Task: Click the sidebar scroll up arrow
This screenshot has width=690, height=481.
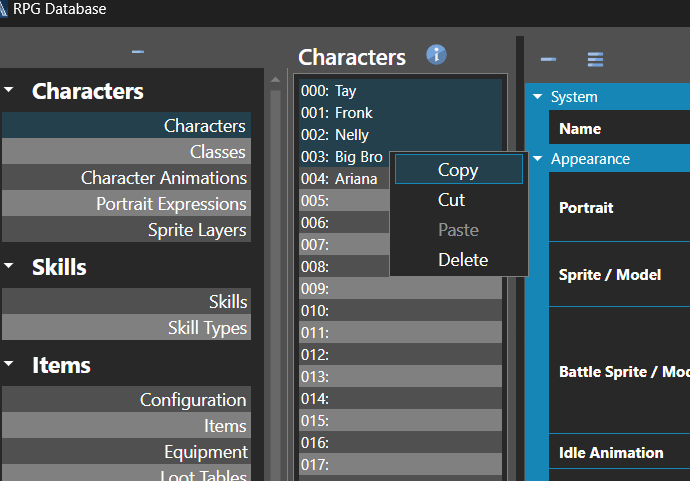Action: coord(275,78)
